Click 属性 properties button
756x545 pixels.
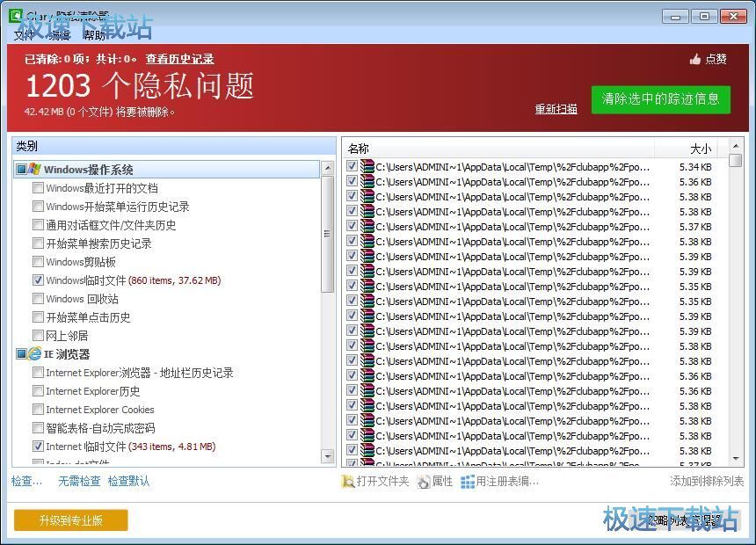click(x=435, y=482)
